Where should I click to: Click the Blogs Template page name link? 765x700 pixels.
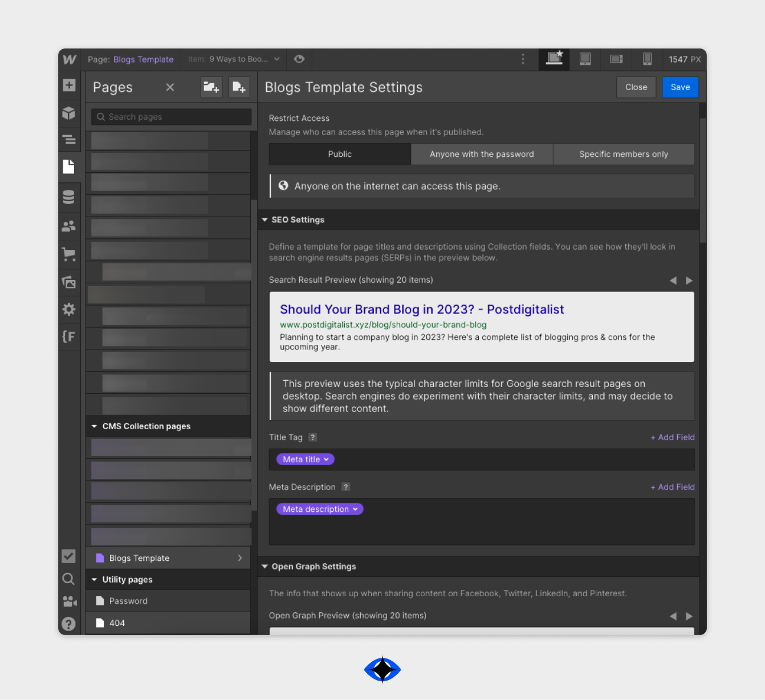point(143,59)
